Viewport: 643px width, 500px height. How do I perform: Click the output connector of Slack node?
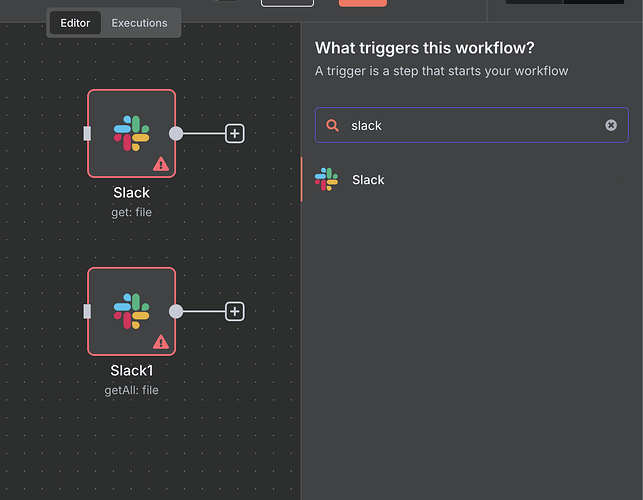tap(176, 134)
